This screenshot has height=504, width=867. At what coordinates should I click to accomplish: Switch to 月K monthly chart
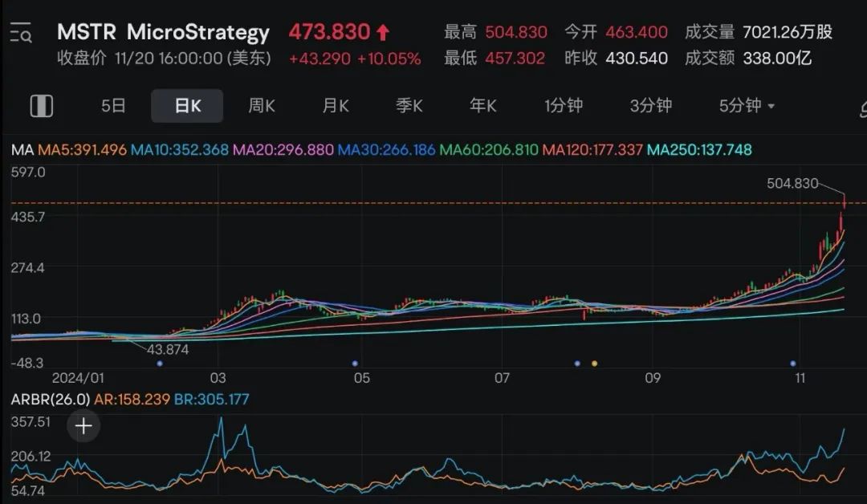click(x=336, y=106)
